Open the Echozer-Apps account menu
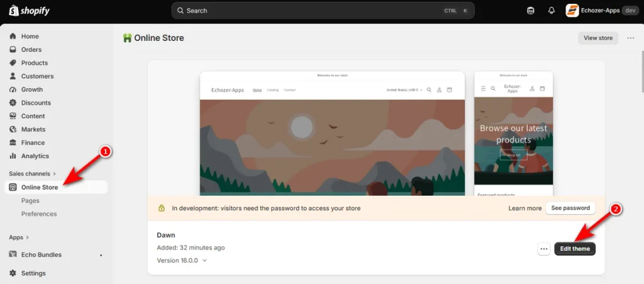 click(602, 11)
